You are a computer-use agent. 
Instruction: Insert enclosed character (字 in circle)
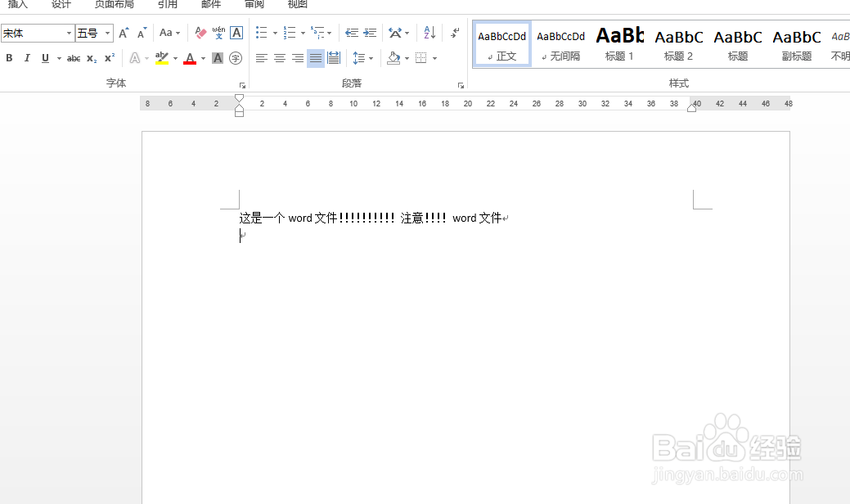point(236,58)
